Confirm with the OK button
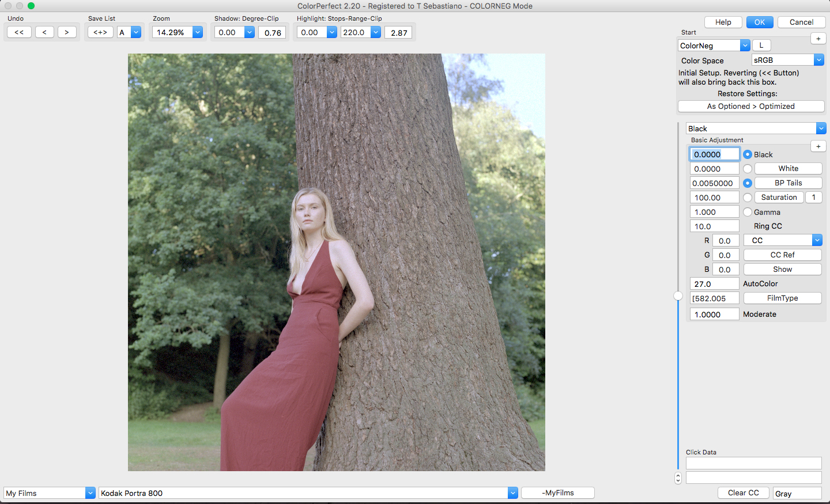830x504 pixels. tap(760, 22)
